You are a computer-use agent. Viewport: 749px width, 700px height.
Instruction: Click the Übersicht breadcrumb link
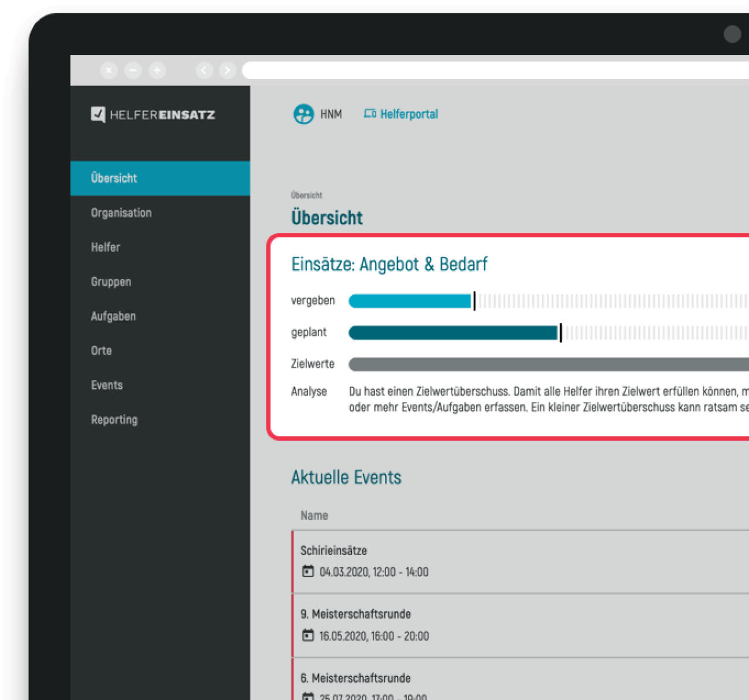tap(306, 195)
